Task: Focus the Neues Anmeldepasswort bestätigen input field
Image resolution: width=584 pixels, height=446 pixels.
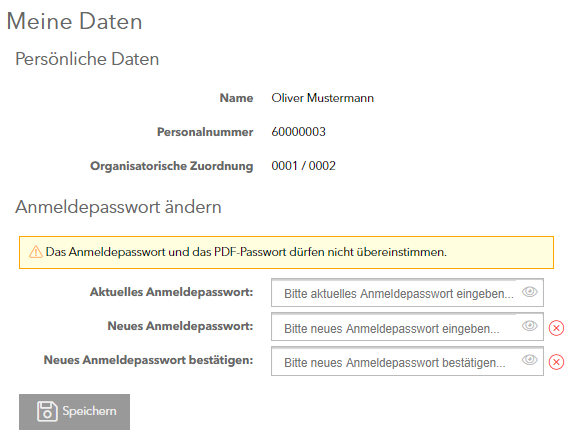Action: (407, 361)
